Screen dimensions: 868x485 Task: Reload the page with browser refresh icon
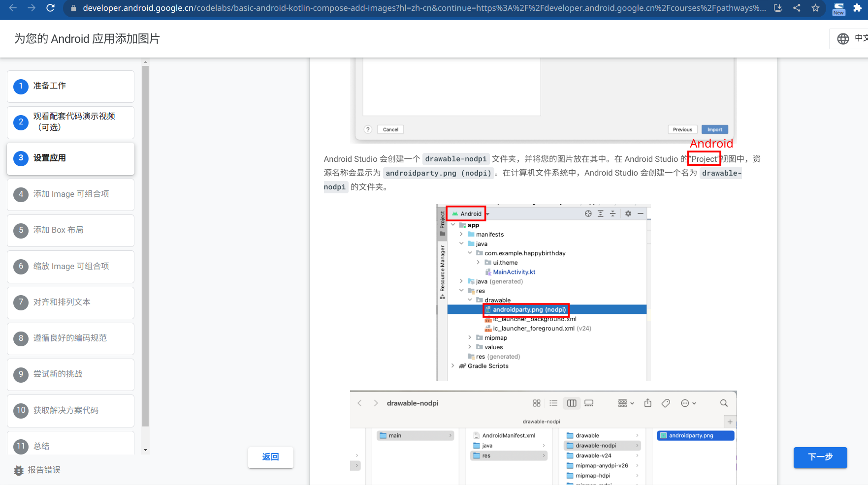click(x=50, y=8)
